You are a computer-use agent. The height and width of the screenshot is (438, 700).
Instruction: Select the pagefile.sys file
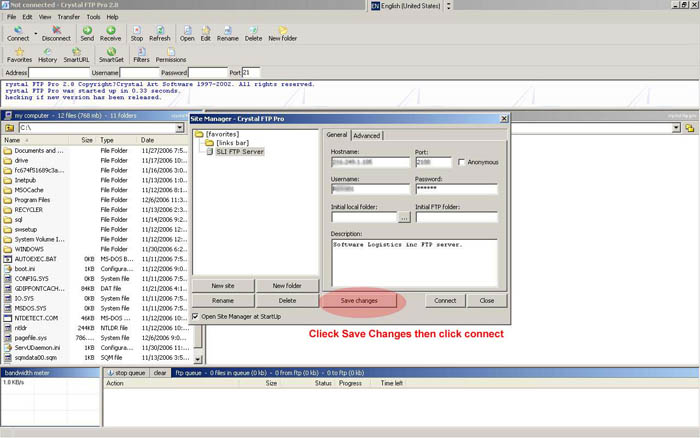click(x=30, y=338)
